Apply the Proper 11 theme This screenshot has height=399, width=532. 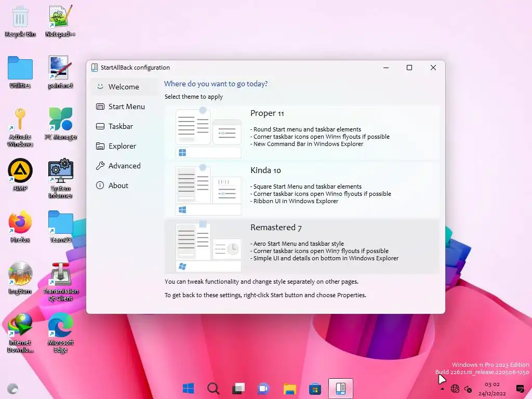point(302,132)
